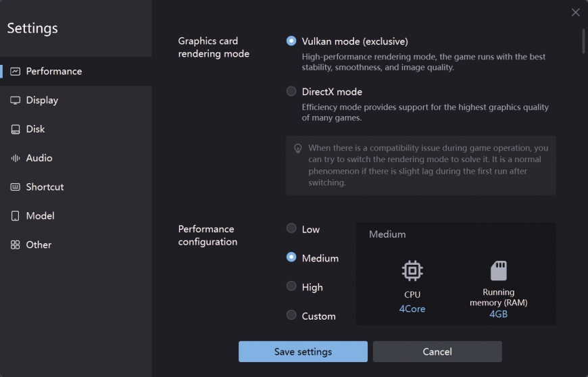This screenshot has width=588, height=377.
Task: Click the Other grid icon
Action: tap(16, 245)
